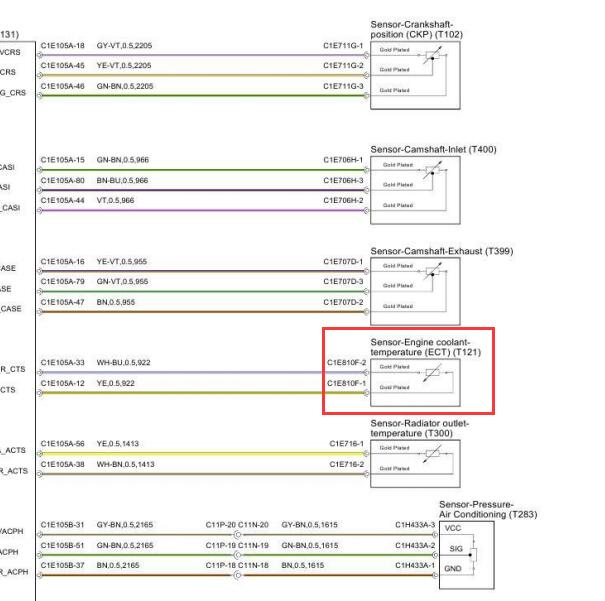Click pin label C1E105A-33
The image size is (605, 601).
[63, 363]
